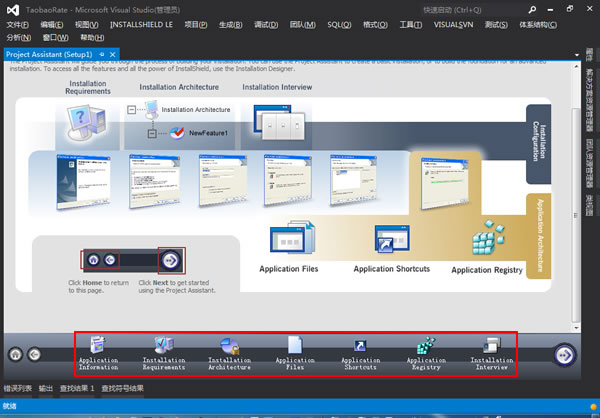Open the 工具(T) menu

[x=411, y=25]
